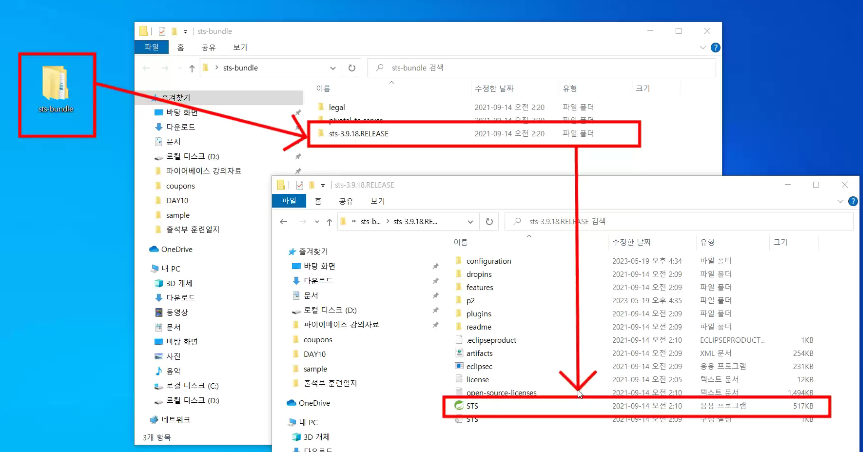Viewport: 863px width, 452px height.
Task: Open the legal folder in sts-bundle window
Action: click(x=337, y=107)
